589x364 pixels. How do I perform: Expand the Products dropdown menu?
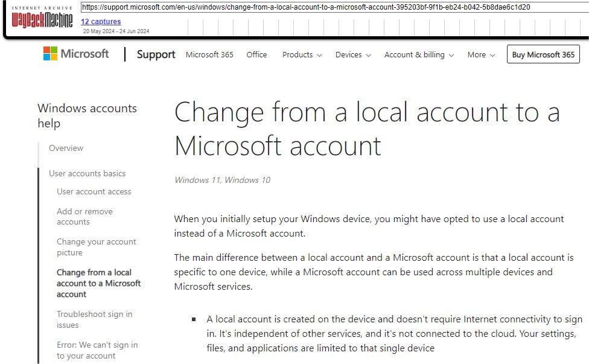(x=302, y=54)
